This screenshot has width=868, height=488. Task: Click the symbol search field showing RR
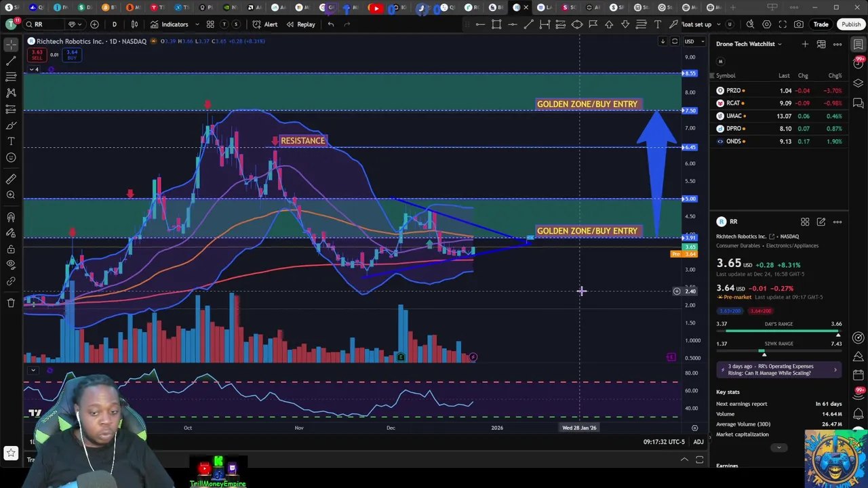click(x=43, y=24)
